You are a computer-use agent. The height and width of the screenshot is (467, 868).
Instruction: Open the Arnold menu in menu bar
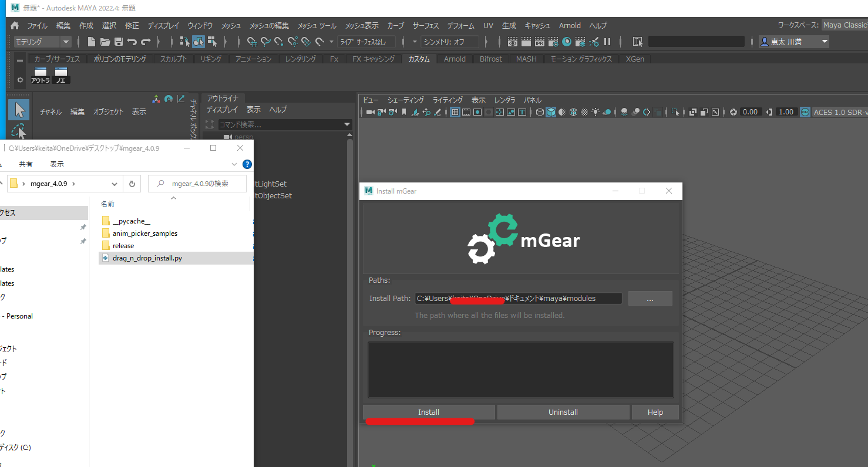(x=570, y=26)
